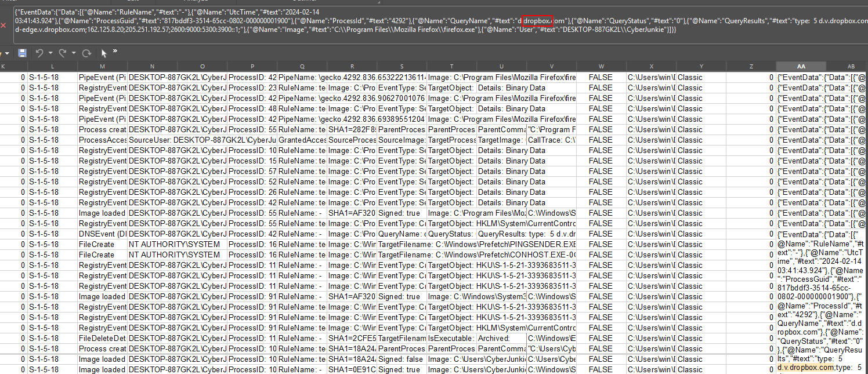Screen dimensions: 868x374
Task: Click the expanded JSON cell in column AA
Action: click(820, 302)
